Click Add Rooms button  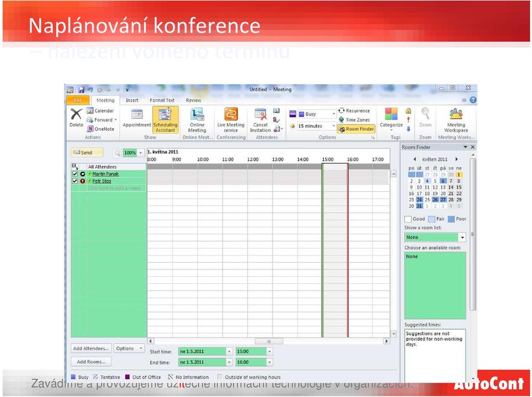(x=91, y=362)
